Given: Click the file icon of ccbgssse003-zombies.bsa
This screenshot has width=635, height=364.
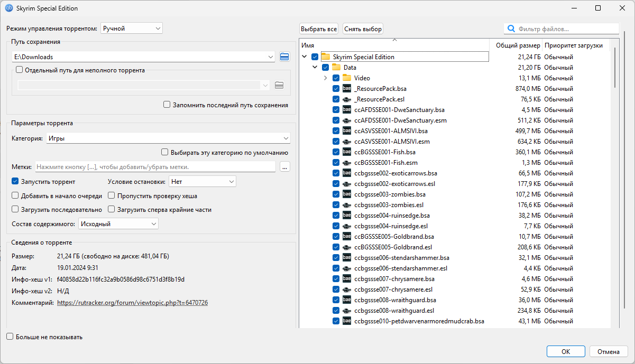Looking at the screenshot, I should (x=347, y=194).
